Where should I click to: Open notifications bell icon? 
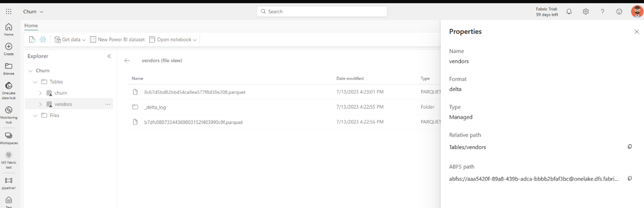[x=569, y=12]
